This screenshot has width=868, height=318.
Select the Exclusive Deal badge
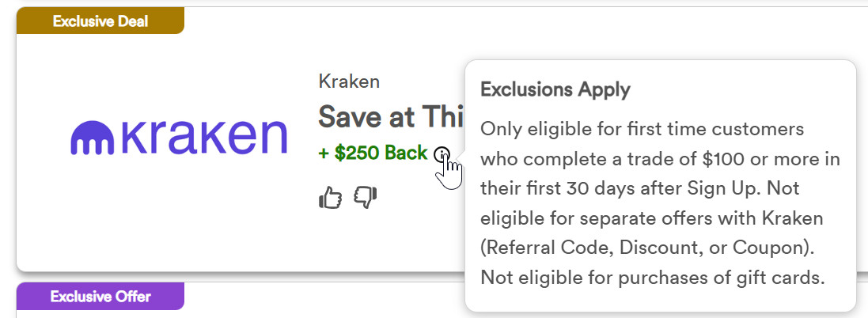tap(100, 21)
